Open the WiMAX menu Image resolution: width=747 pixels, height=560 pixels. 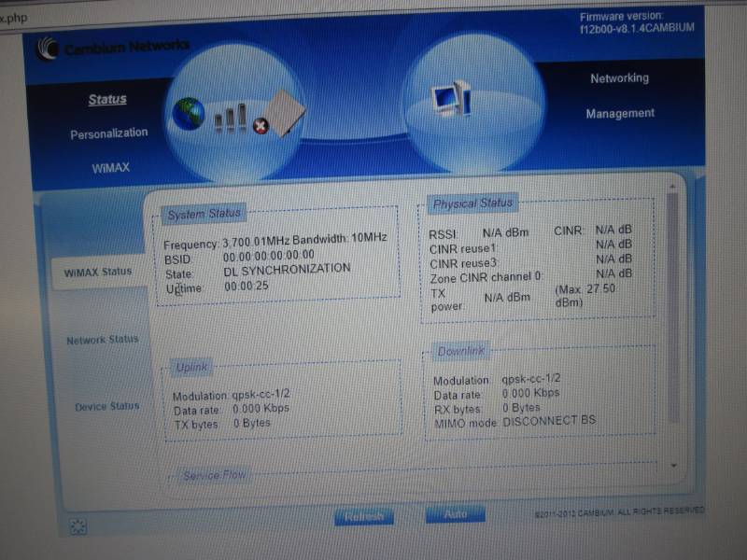tap(110, 168)
